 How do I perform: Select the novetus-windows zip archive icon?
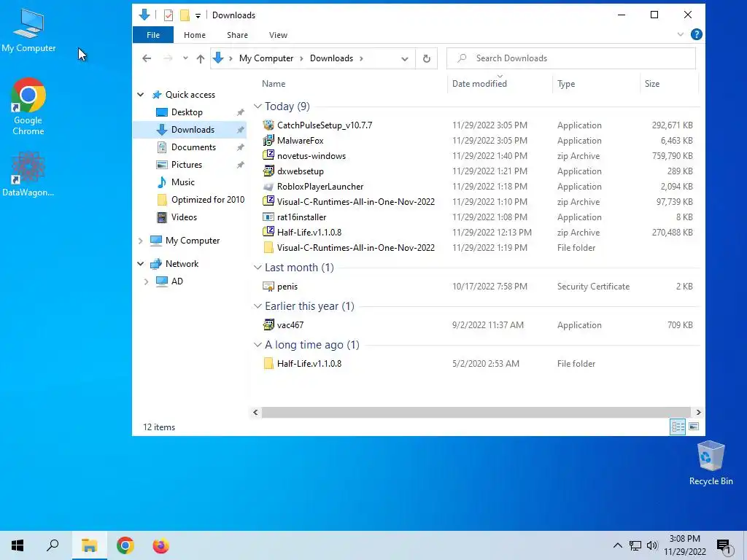(268, 156)
